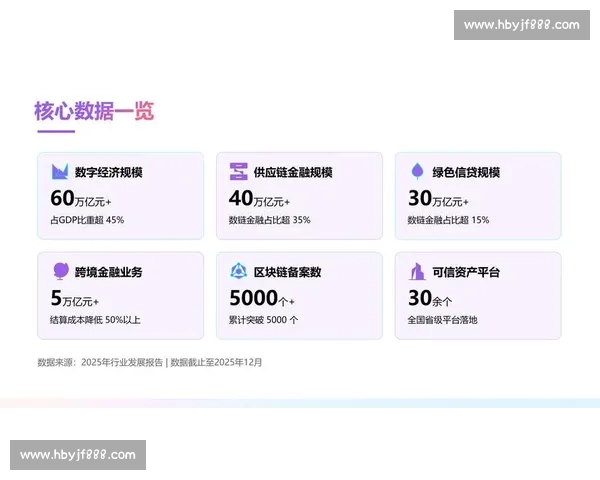Image resolution: width=600 pixels, height=480 pixels.
Task: Click the 区块链备案数 network icon
Action: pos(238,271)
